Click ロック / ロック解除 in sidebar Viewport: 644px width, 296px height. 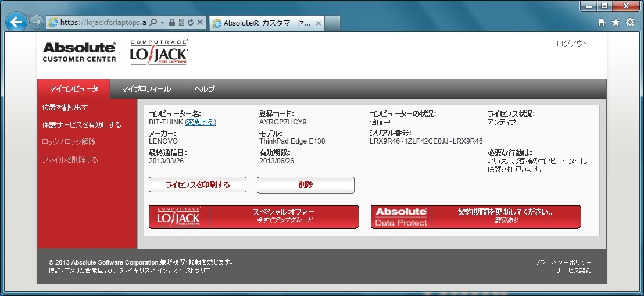69,142
